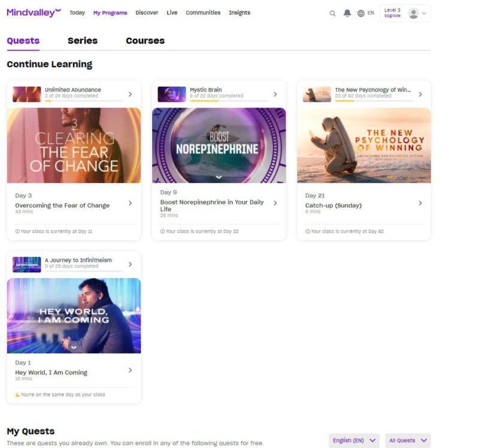Click the flexed arm emoji icon
The height and width of the screenshot is (448, 479).
17,395
